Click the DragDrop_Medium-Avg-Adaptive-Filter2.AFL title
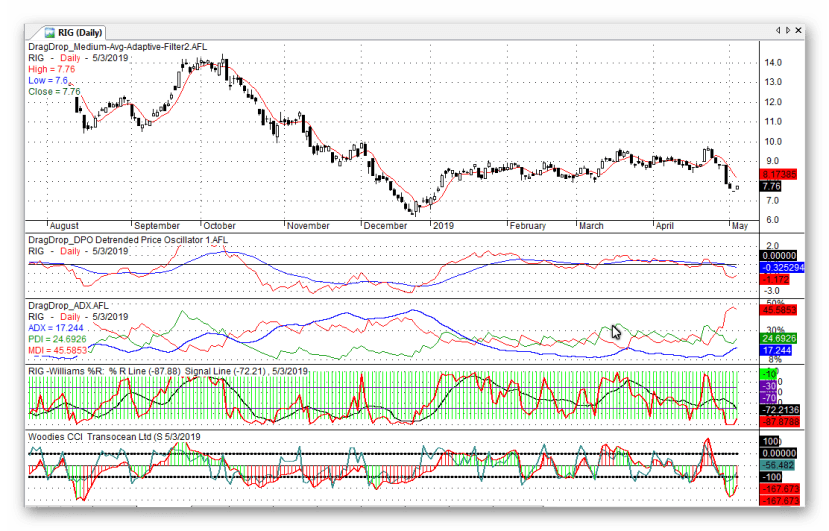The width and height of the screenshot is (829, 531). click(117, 47)
